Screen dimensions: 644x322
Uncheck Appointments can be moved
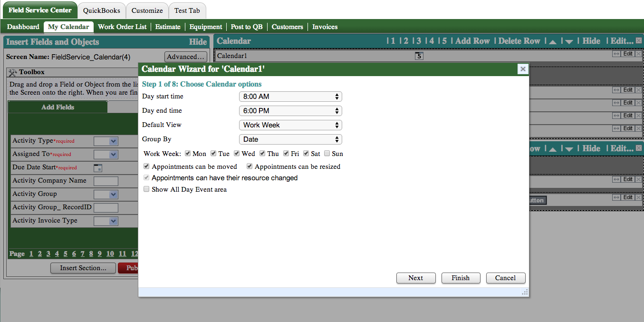tap(146, 166)
